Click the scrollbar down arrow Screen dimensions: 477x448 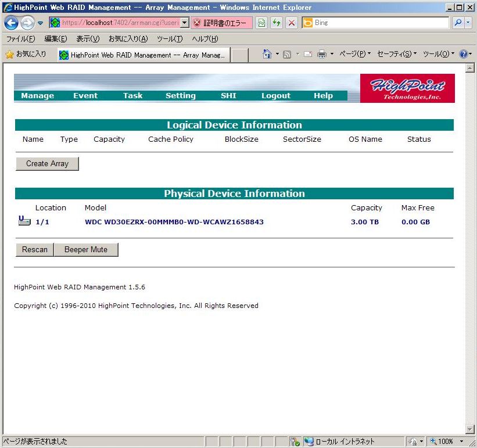[x=470, y=429]
